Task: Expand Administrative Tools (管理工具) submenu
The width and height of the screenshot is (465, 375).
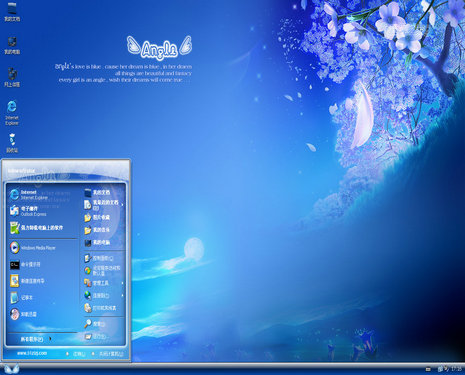Action: 104,283
